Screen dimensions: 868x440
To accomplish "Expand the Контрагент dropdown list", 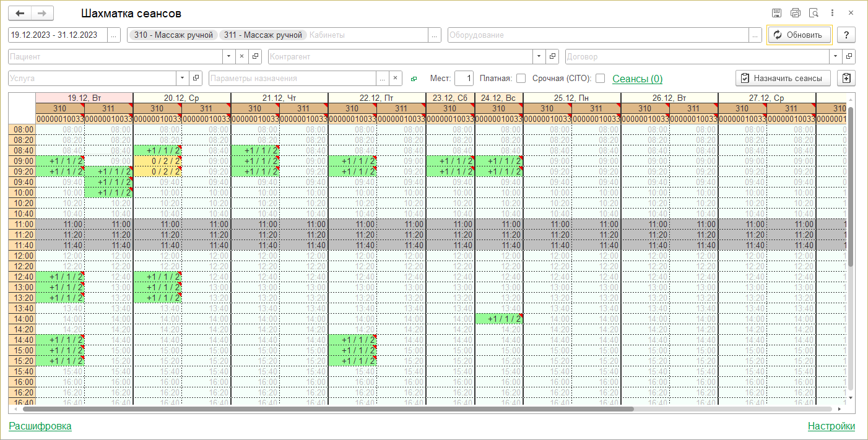I will 538,56.
